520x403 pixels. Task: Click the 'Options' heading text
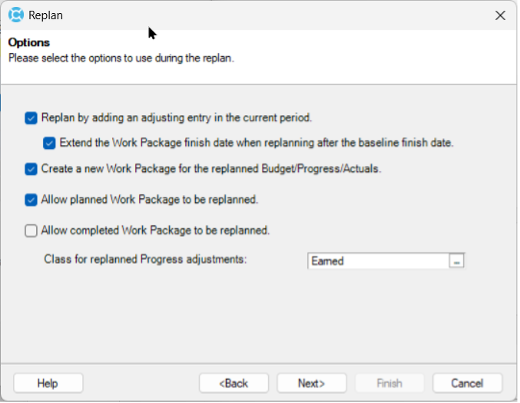29,42
